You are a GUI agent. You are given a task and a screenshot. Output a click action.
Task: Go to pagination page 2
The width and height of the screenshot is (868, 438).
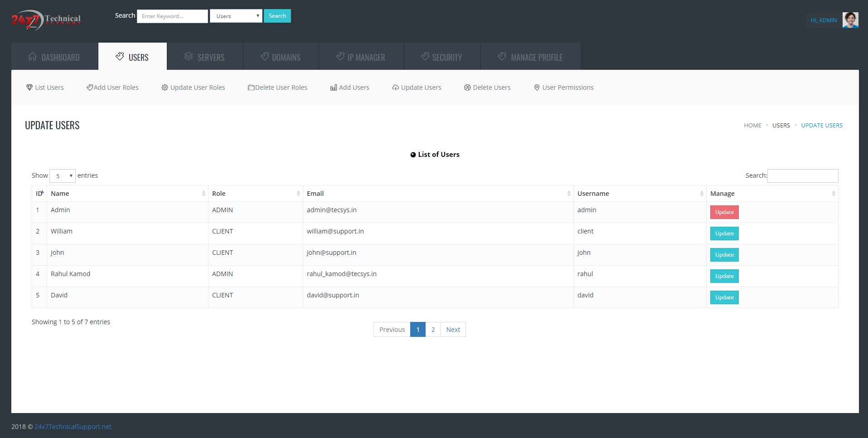tap(433, 330)
